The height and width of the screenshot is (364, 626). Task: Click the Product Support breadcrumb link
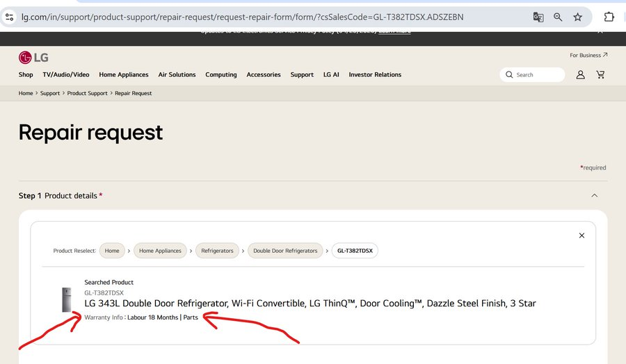click(87, 93)
